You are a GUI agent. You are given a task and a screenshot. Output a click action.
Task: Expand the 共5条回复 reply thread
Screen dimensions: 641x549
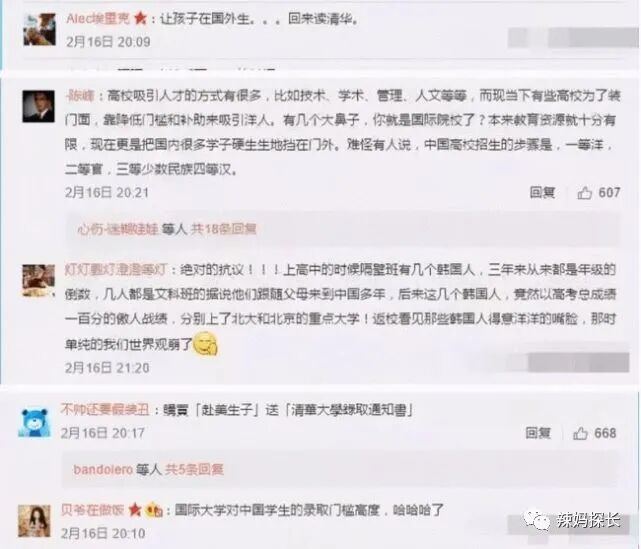[x=194, y=469]
